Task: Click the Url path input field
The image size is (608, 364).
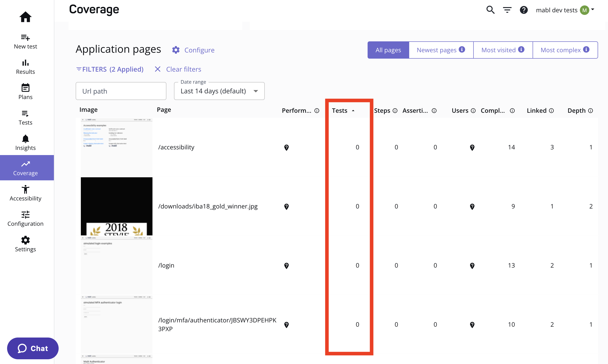Action: tap(121, 91)
